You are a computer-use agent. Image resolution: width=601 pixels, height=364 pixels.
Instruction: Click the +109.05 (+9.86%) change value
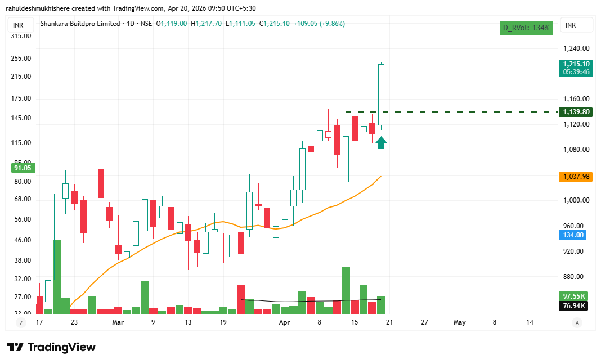[319, 24]
